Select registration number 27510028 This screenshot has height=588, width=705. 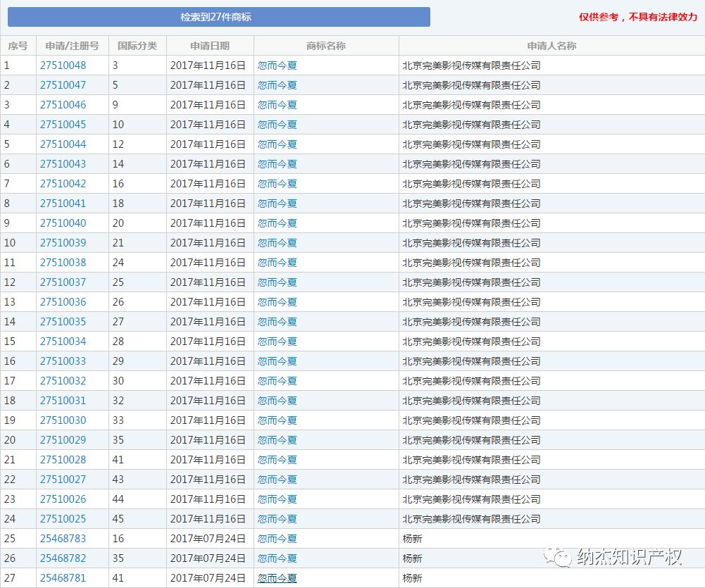pyautogui.click(x=63, y=460)
